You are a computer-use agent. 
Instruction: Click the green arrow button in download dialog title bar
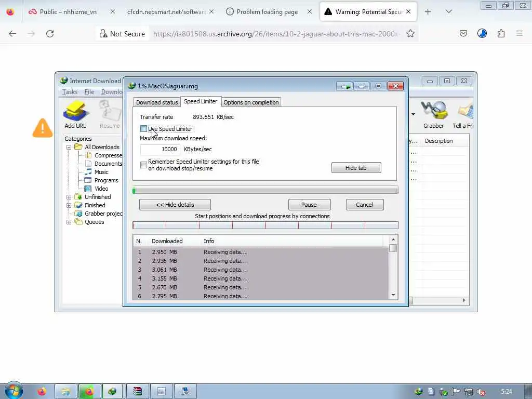click(x=345, y=86)
